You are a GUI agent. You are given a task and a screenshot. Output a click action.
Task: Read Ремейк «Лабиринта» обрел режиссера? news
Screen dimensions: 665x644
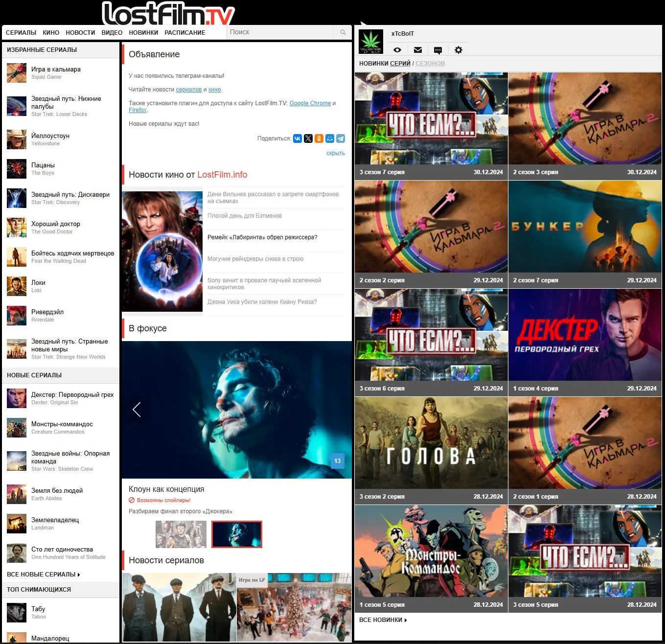(262, 237)
